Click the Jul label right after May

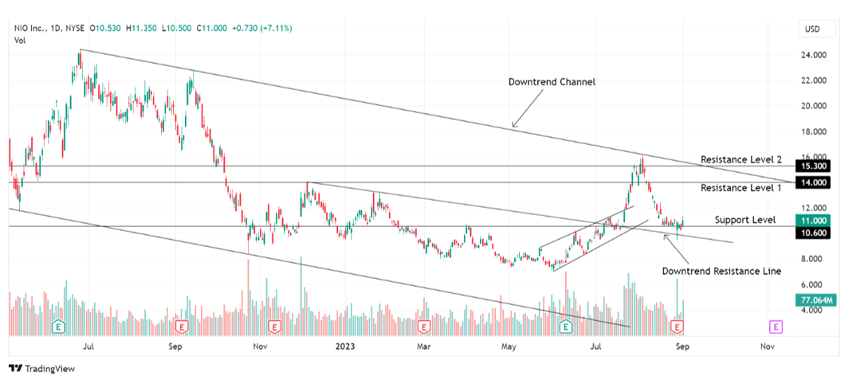click(x=595, y=347)
